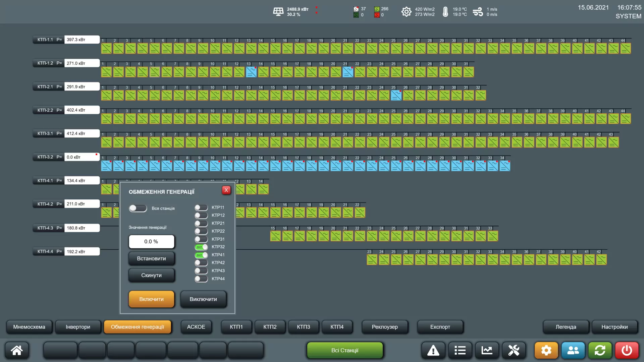
Task: Open the event list icon
Action: tap(460, 351)
